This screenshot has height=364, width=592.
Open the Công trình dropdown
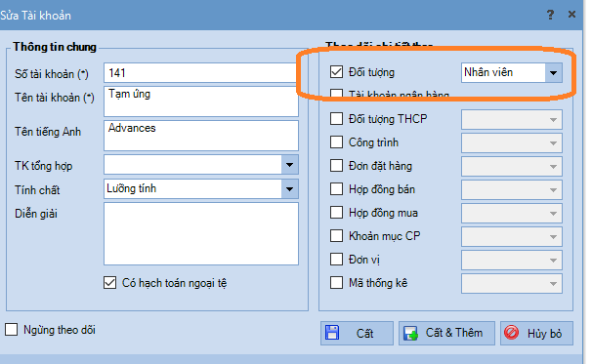coord(553,142)
